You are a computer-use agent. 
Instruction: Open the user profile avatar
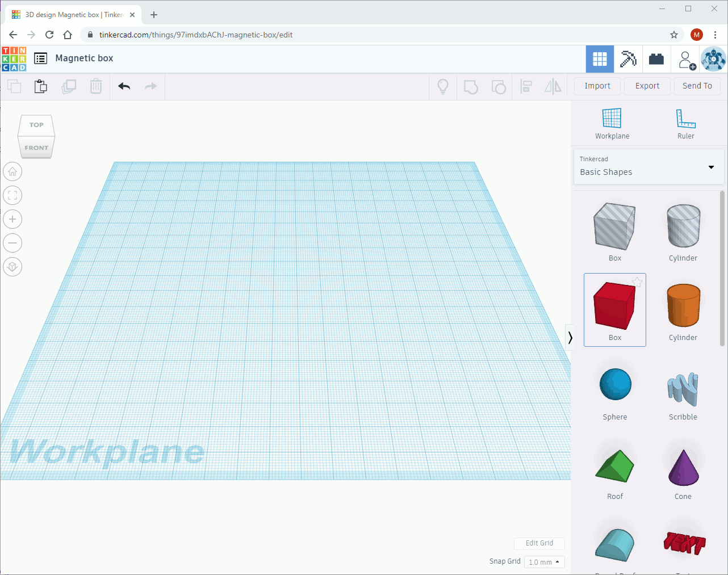point(713,59)
